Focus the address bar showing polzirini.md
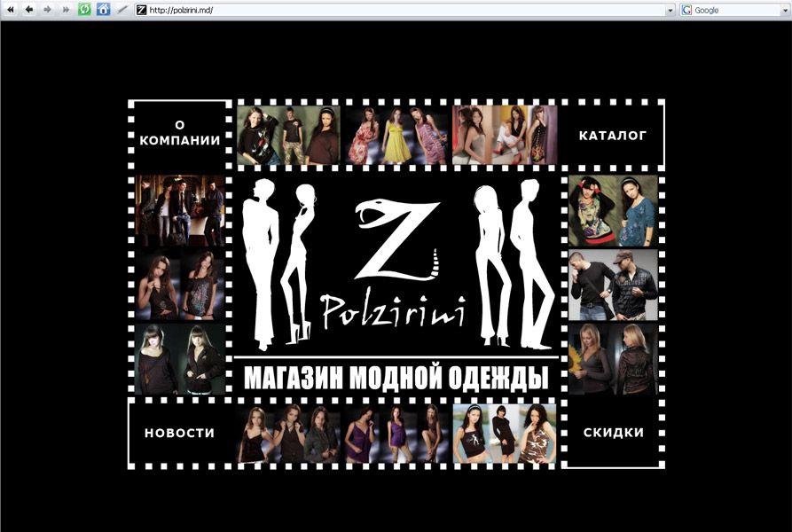Screen dimensions: 792x532 pyautogui.click(x=406, y=10)
